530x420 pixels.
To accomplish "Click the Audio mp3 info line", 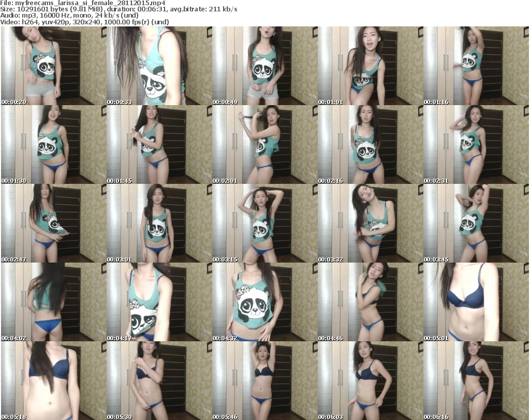I will [69, 16].
